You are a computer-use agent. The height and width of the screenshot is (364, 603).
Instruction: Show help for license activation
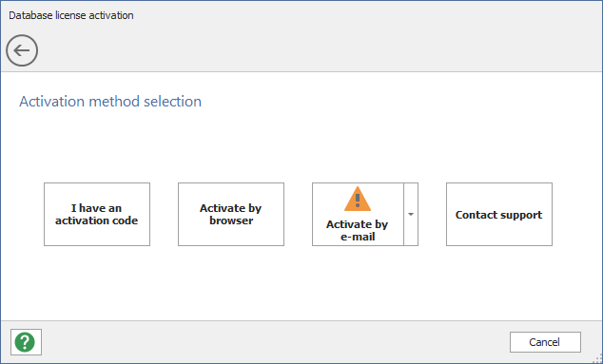click(26, 342)
